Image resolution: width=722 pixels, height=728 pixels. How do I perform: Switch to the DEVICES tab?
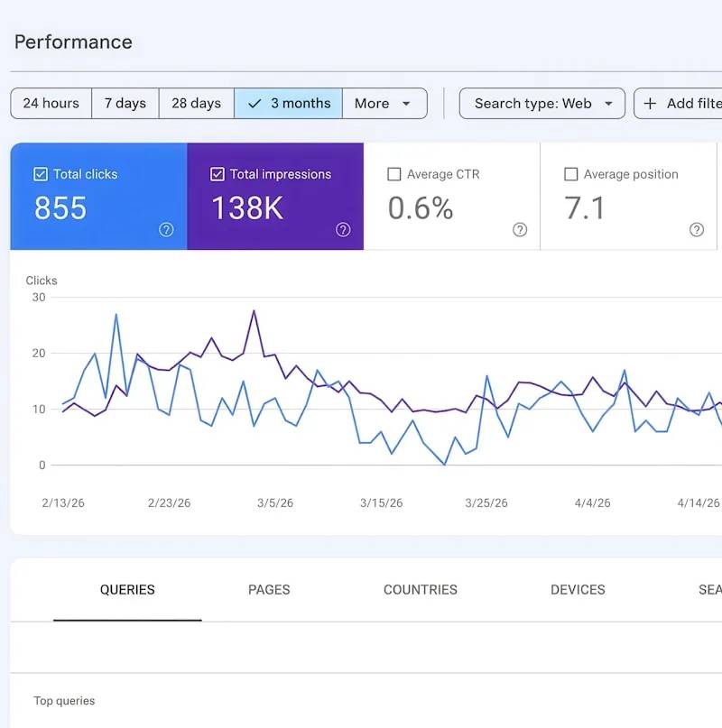coord(578,590)
